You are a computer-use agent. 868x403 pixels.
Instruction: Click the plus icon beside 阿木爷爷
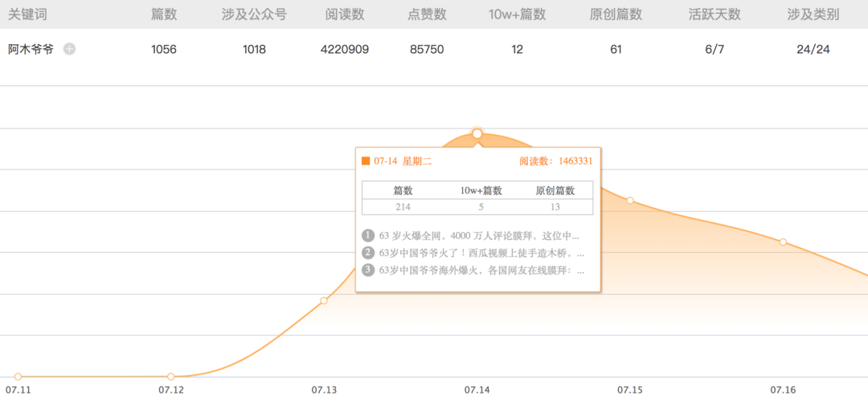pyautogui.click(x=69, y=49)
